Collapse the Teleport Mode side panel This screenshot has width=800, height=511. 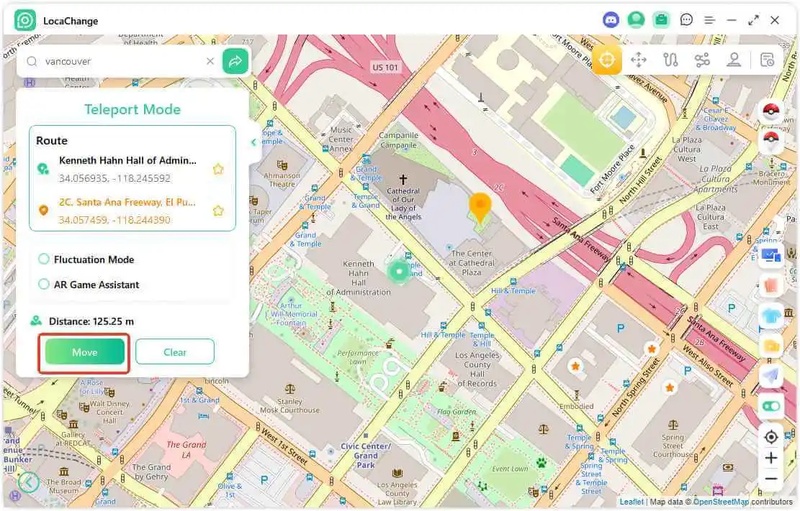tap(254, 142)
